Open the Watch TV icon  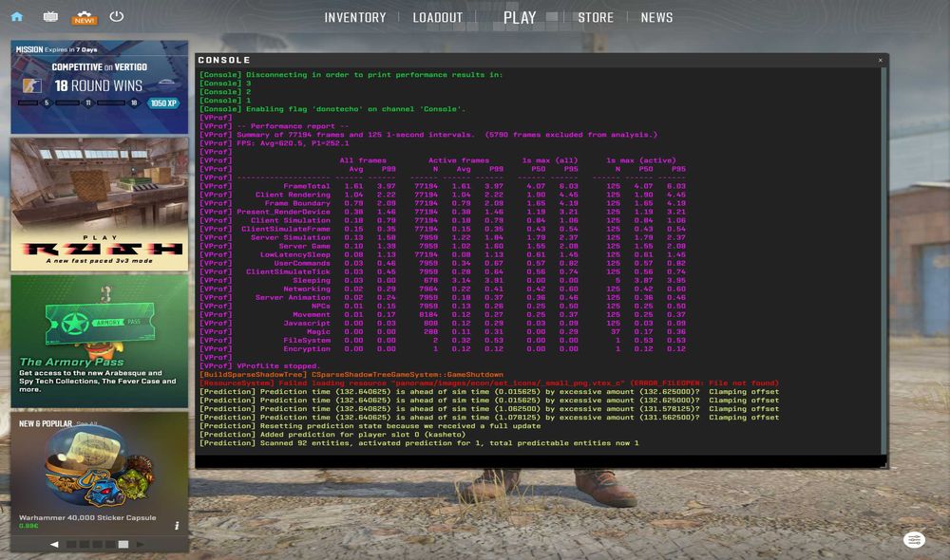coord(50,16)
